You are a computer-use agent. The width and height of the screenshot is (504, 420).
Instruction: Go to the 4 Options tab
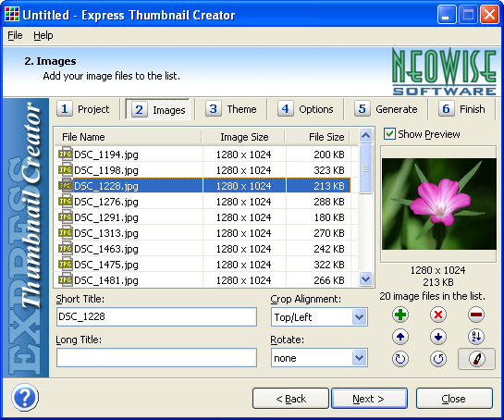tap(305, 109)
